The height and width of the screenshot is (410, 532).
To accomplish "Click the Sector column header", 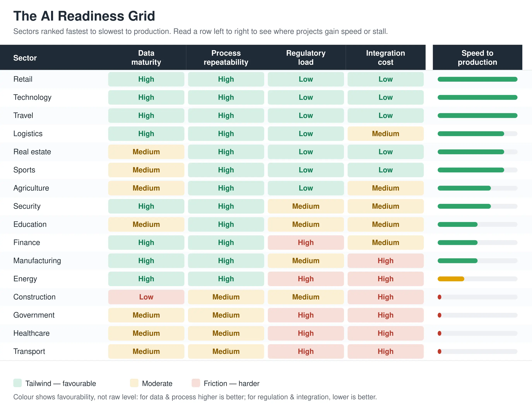I will coord(25,58).
